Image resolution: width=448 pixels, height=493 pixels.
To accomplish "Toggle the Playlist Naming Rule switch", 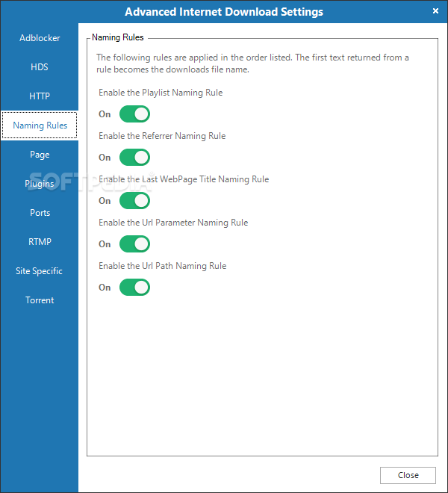I will (134, 114).
